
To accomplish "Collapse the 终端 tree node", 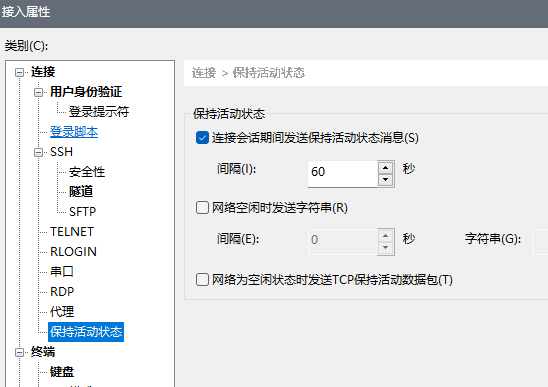I will click(20, 352).
